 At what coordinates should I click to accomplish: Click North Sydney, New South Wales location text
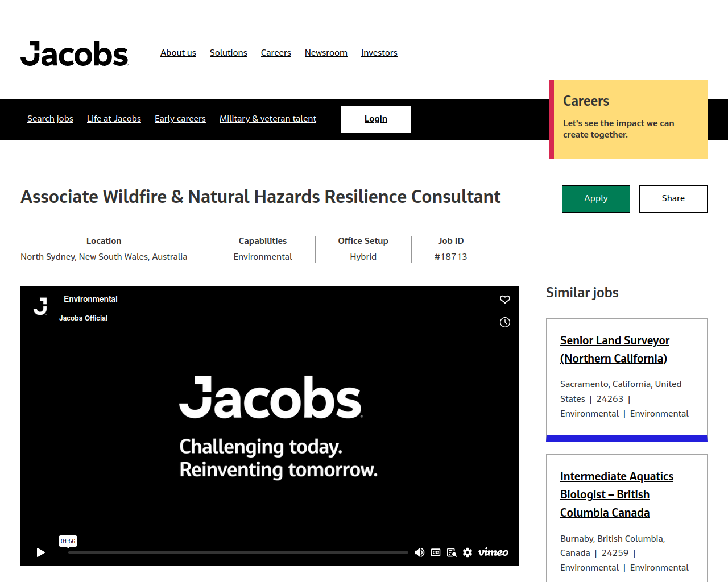(104, 257)
